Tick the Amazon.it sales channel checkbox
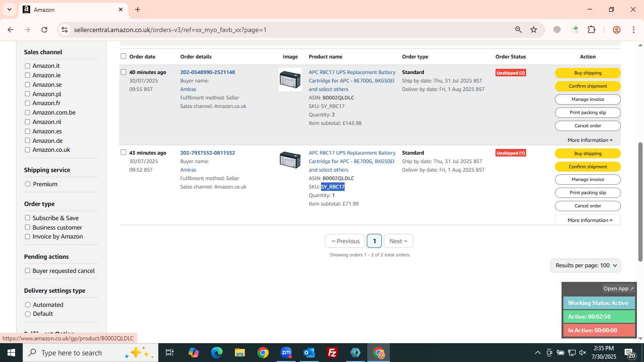The height and width of the screenshot is (362, 644). click(x=28, y=66)
